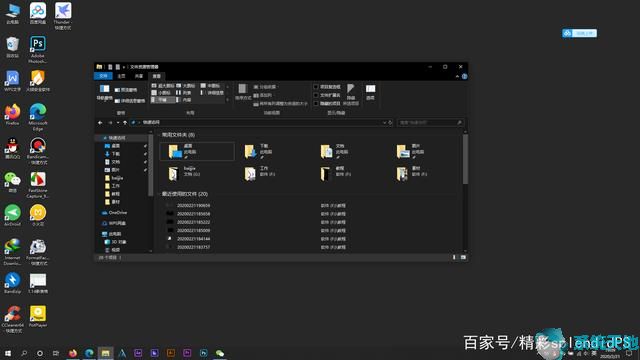The height and width of the screenshot is (360, 640).
Task: Open the Recycle Bin desktop icon
Action: (x=12, y=47)
